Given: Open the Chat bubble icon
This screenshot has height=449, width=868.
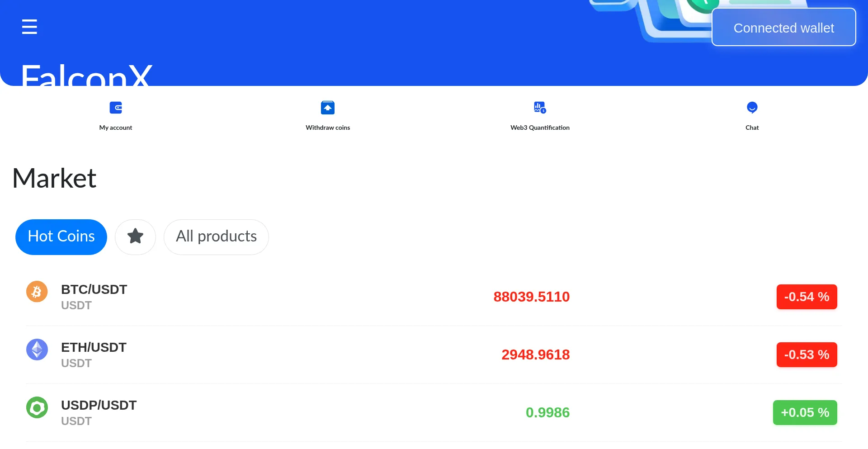Looking at the screenshot, I should click(x=752, y=108).
